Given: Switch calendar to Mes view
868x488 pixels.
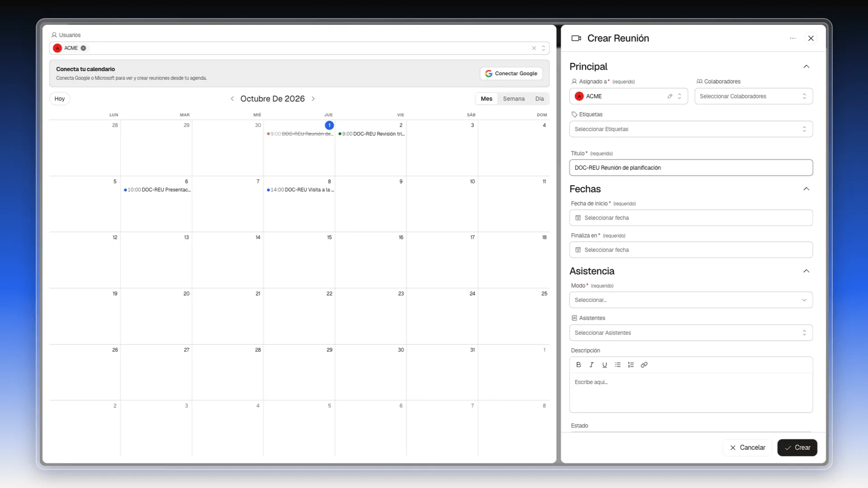Looking at the screenshot, I should (x=486, y=99).
